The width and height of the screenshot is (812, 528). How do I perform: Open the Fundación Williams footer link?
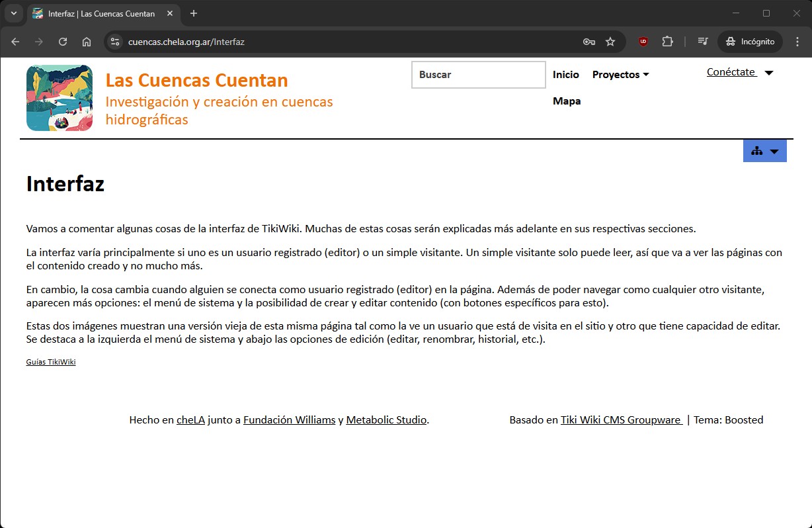point(289,420)
